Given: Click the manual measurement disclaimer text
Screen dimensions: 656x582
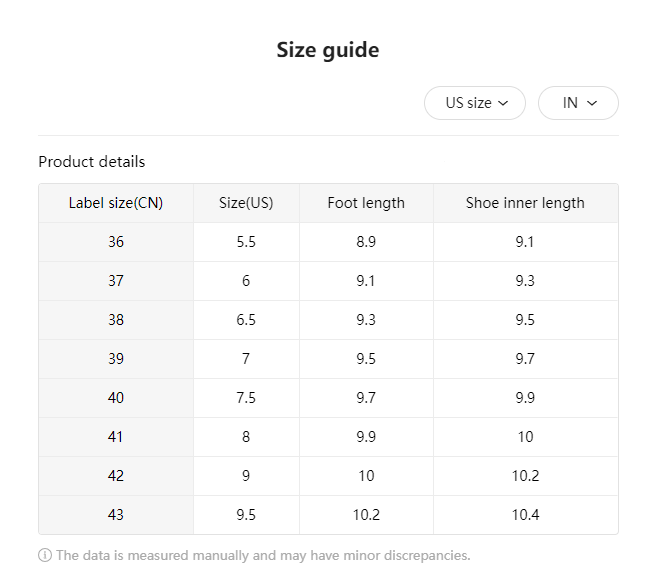Looking at the screenshot, I should (x=263, y=555).
